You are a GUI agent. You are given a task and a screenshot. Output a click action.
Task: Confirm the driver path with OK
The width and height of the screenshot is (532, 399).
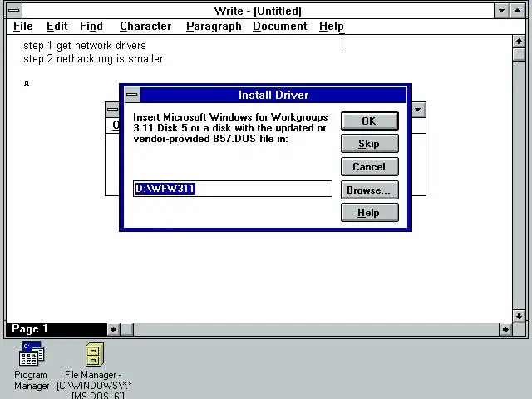point(369,121)
